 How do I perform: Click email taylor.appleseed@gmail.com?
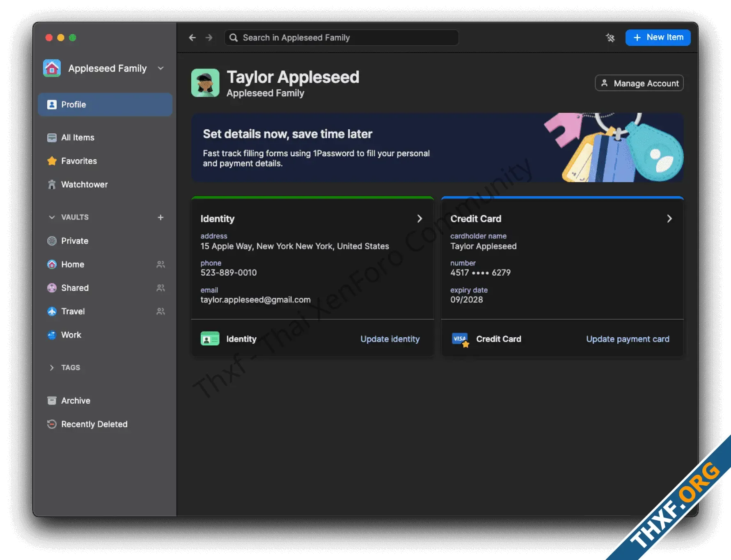pyautogui.click(x=256, y=300)
